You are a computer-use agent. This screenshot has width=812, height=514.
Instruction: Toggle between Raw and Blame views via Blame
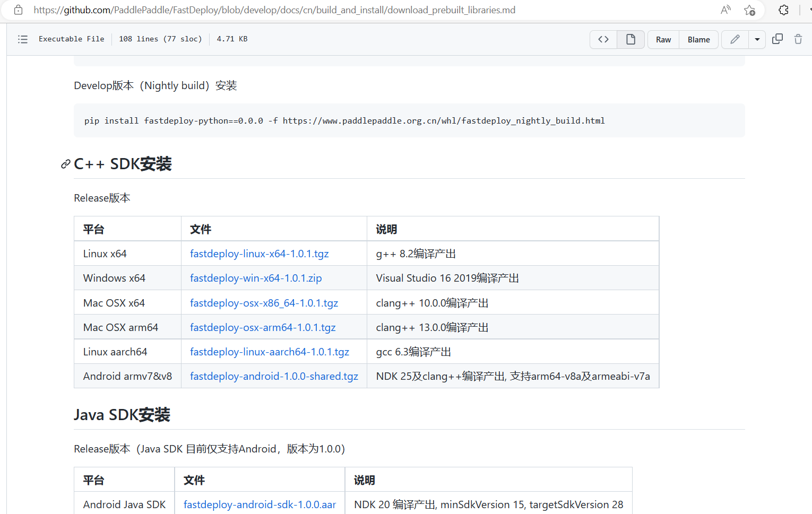coord(698,39)
